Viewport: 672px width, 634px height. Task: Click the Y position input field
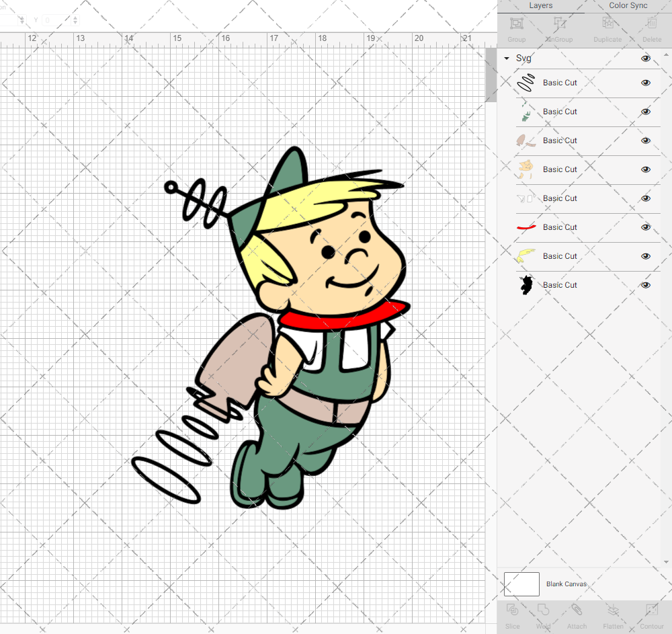[57, 19]
